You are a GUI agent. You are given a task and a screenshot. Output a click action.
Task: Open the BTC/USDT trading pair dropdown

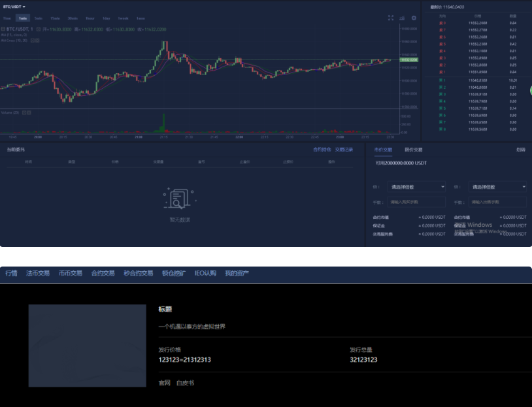pyautogui.click(x=14, y=7)
